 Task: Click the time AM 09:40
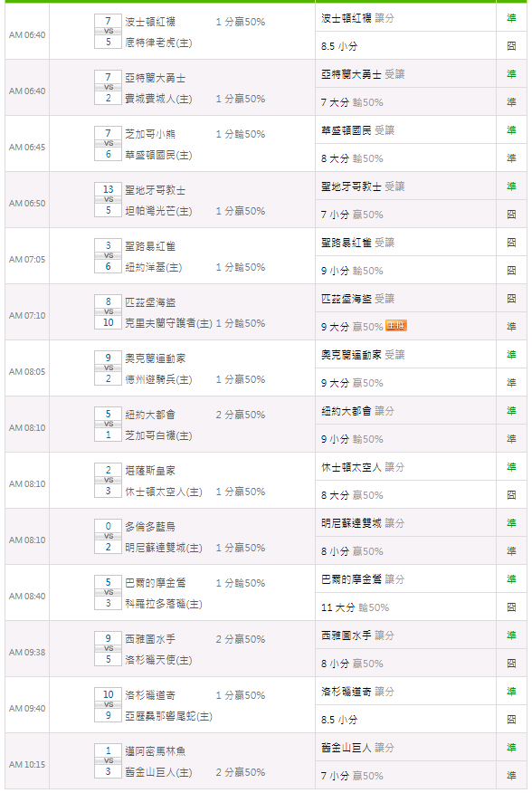tap(27, 709)
